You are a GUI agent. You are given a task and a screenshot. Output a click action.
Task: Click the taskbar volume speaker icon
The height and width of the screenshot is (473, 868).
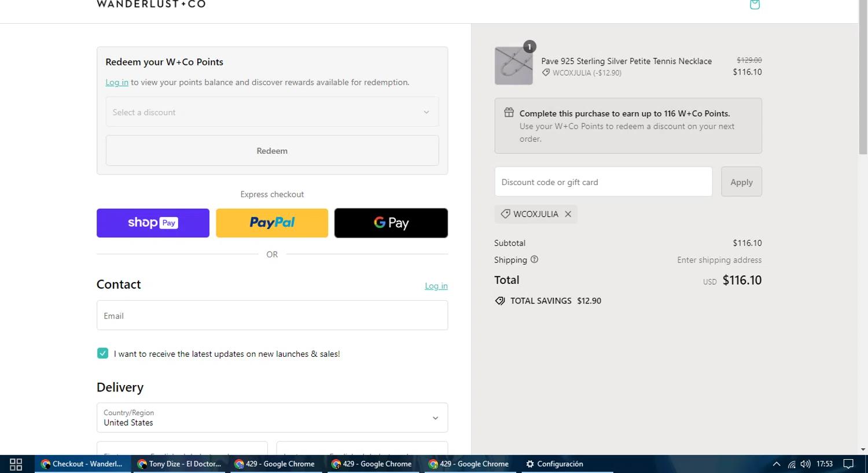[x=805, y=464]
